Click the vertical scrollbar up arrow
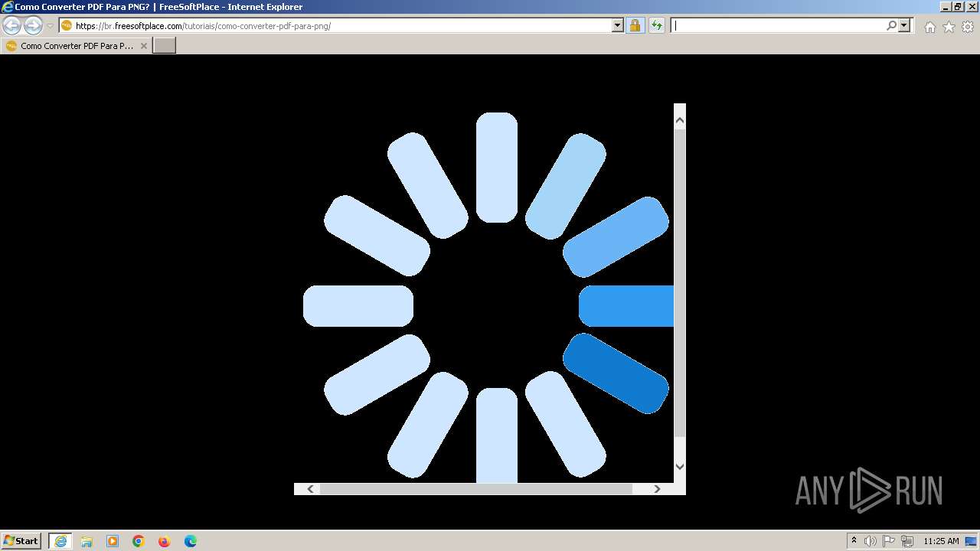This screenshot has width=980, height=551. pyautogui.click(x=679, y=120)
